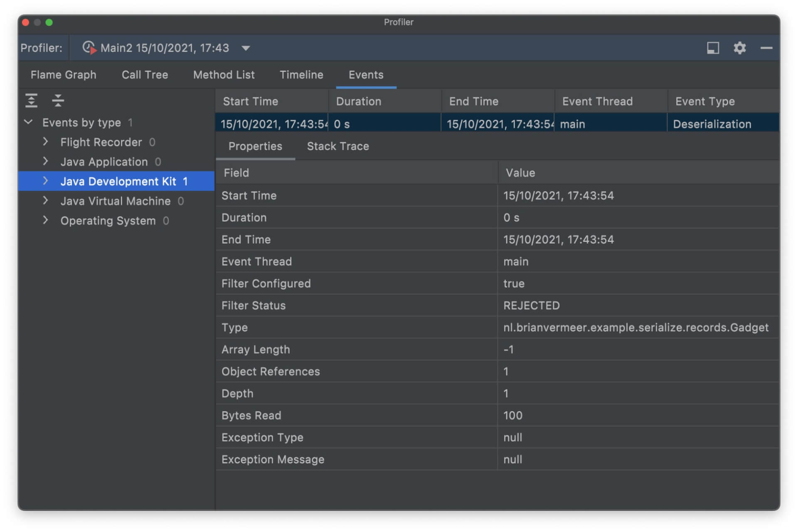This screenshot has width=798, height=532.
Task: Click the nl.brianvermeer Gadget type value
Action: [x=635, y=328]
